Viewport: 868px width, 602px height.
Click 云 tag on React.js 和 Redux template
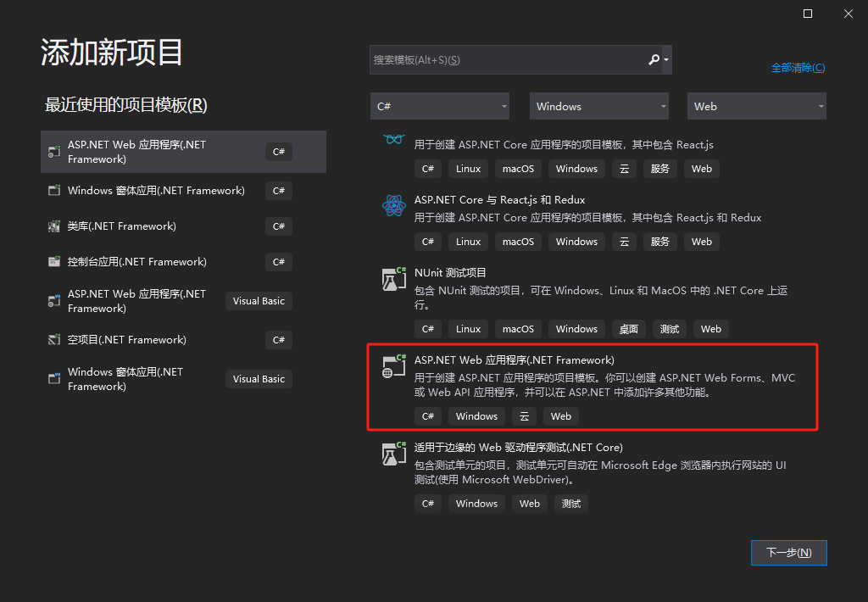pyautogui.click(x=624, y=242)
